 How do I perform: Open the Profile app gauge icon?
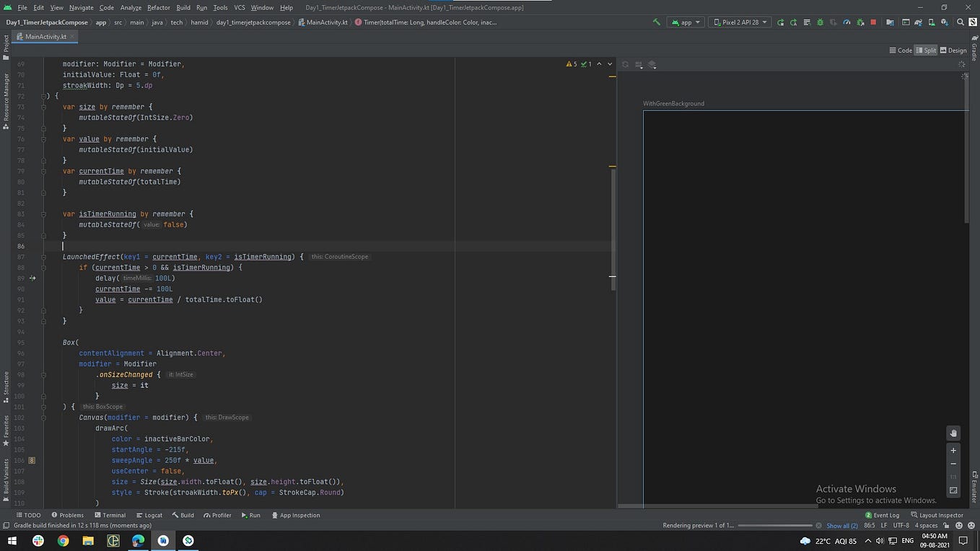(846, 22)
